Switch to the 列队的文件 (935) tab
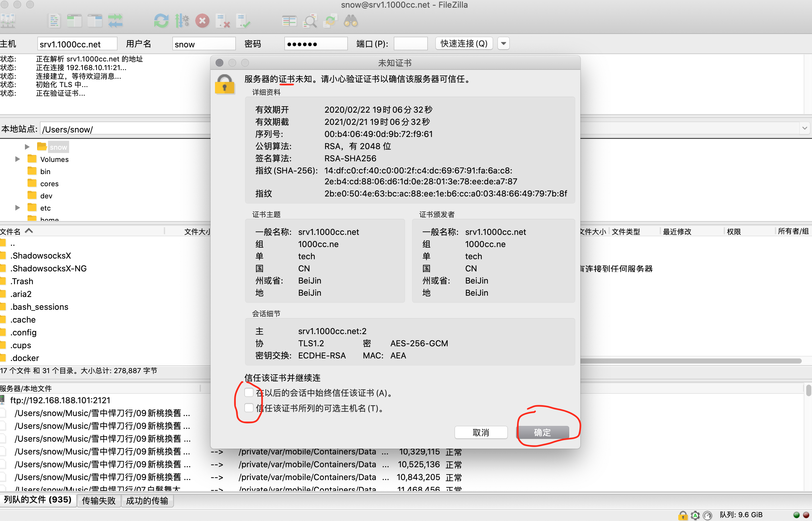Image resolution: width=812 pixels, height=521 pixels. 38,500
